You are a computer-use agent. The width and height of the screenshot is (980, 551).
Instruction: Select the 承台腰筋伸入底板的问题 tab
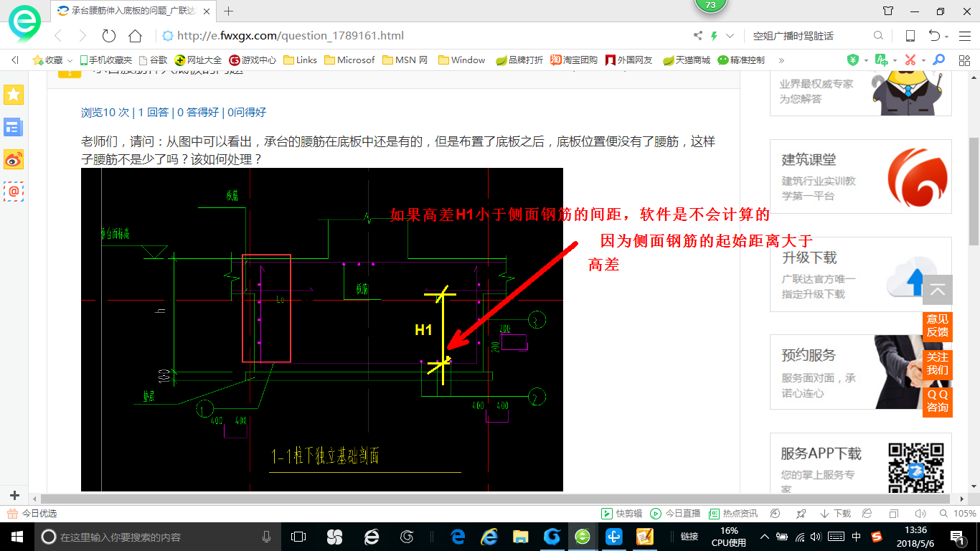pos(133,11)
